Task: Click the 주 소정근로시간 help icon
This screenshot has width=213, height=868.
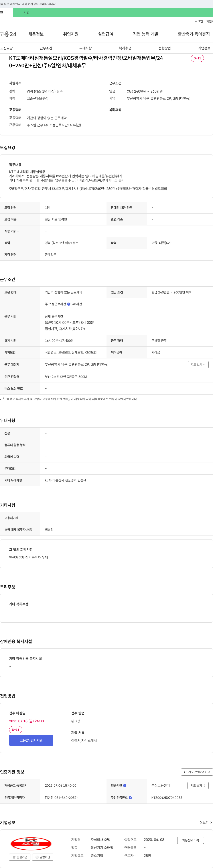Action: (69, 304)
